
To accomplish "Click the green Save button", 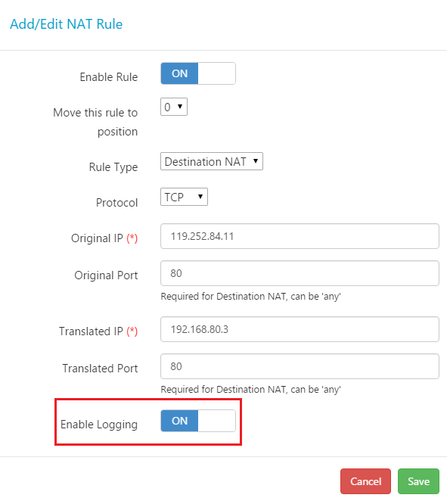I will 418,481.
